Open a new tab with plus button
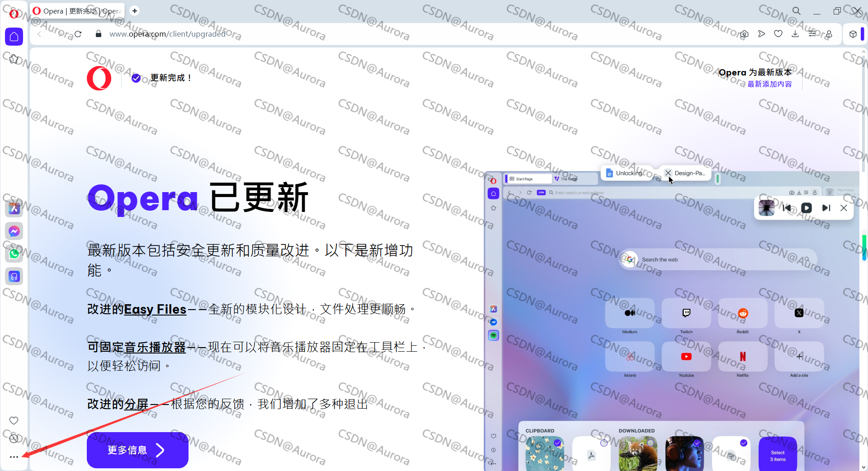Screen dimensions: 868x471 [135, 11]
